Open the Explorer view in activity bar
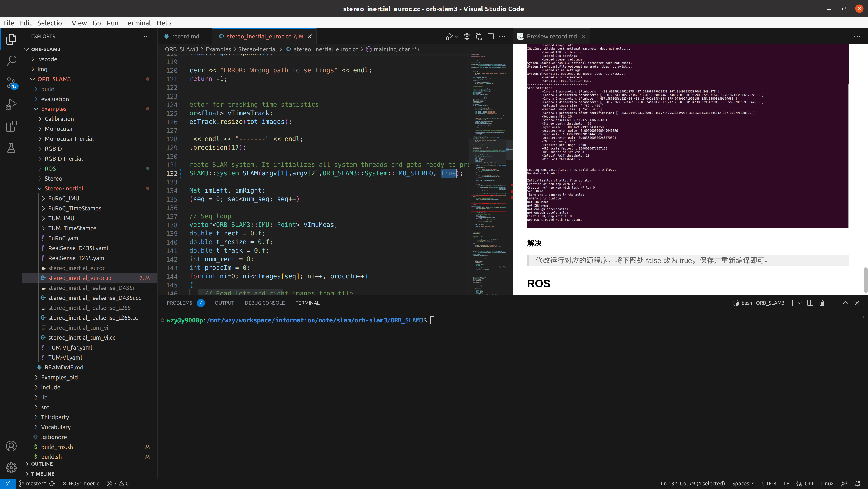 11,40
